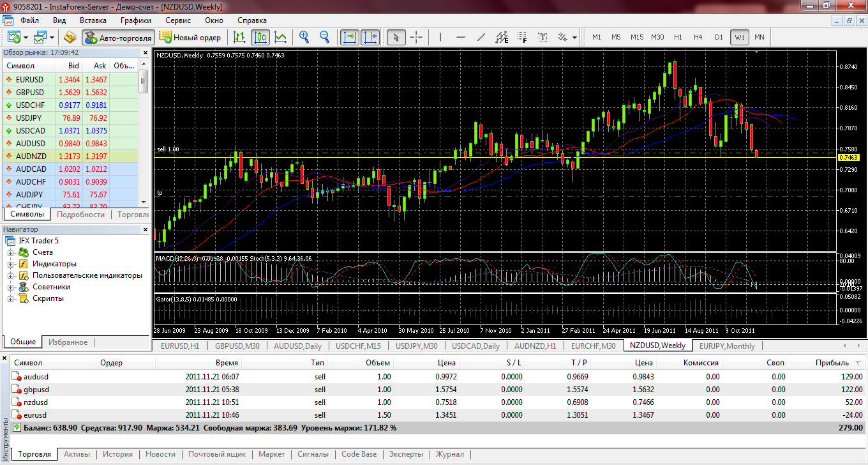Select the trendline drawing tool
868x465 pixels.
(x=481, y=37)
